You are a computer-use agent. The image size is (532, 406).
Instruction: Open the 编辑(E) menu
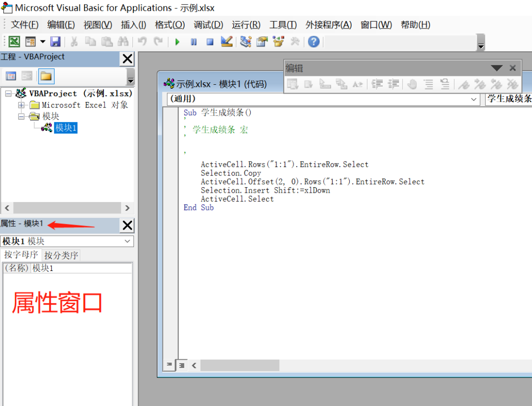tap(61, 25)
